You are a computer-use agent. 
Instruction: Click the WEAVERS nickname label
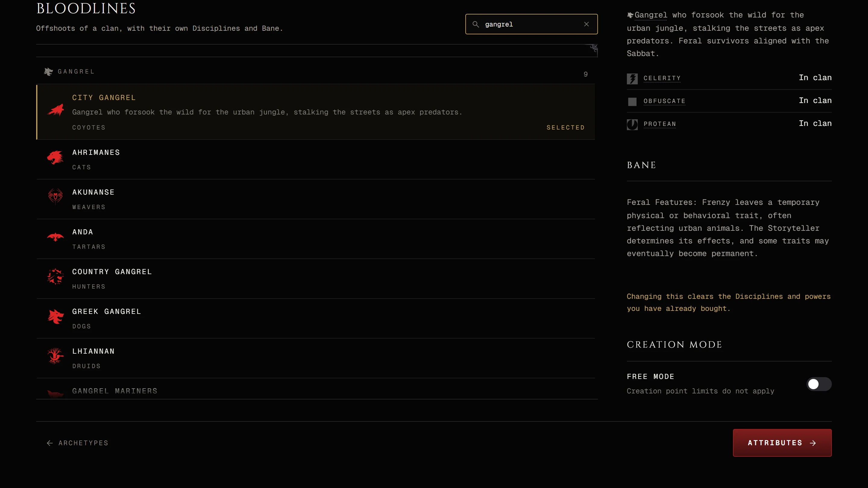click(89, 207)
